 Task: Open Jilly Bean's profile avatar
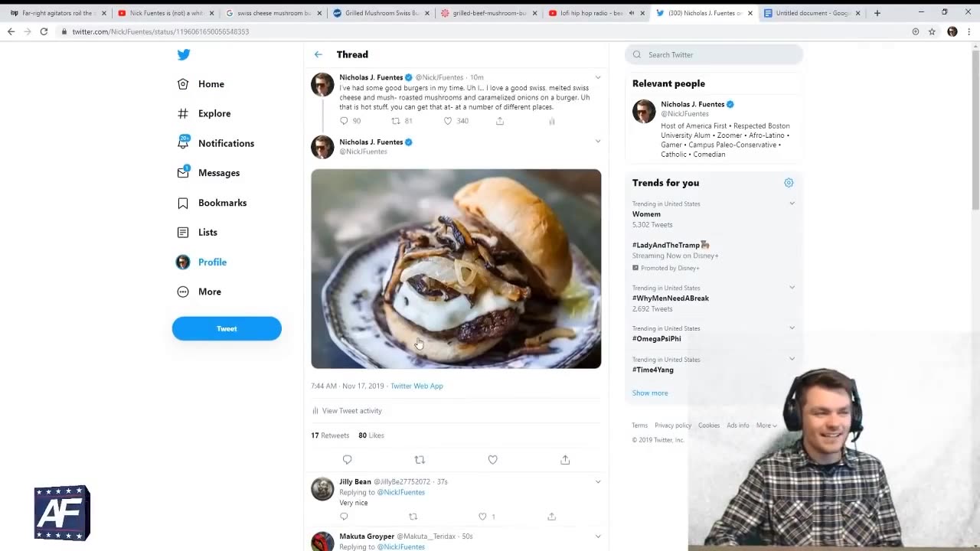click(x=322, y=489)
